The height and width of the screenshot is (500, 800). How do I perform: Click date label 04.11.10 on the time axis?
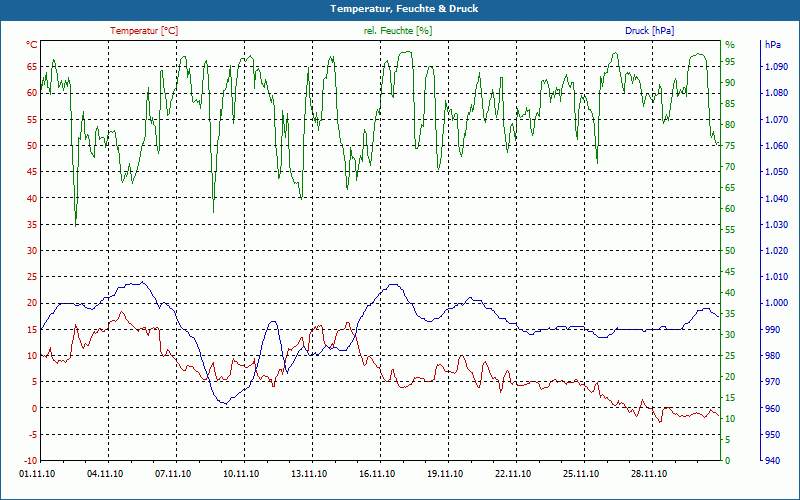click(x=105, y=474)
